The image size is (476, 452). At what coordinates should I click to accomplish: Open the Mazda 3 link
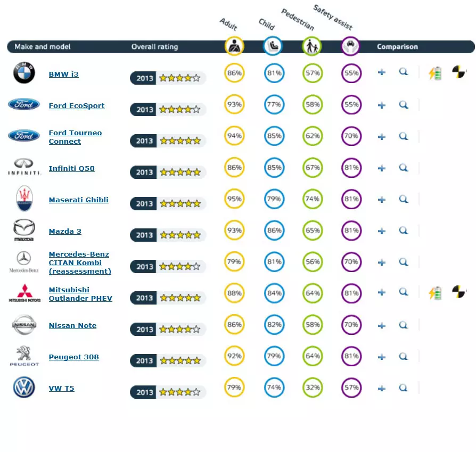click(x=65, y=232)
